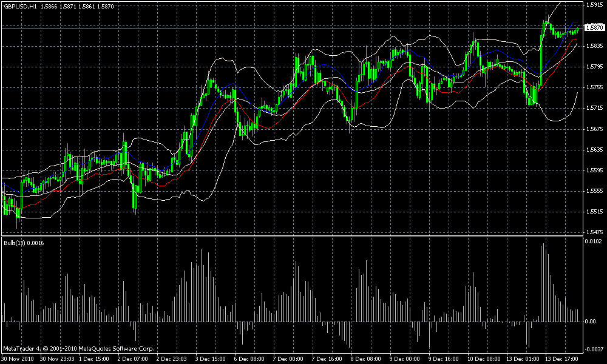The image size is (607, 364).
Task: Select the 1.5715 price level label
Action: [x=595, y=108]
